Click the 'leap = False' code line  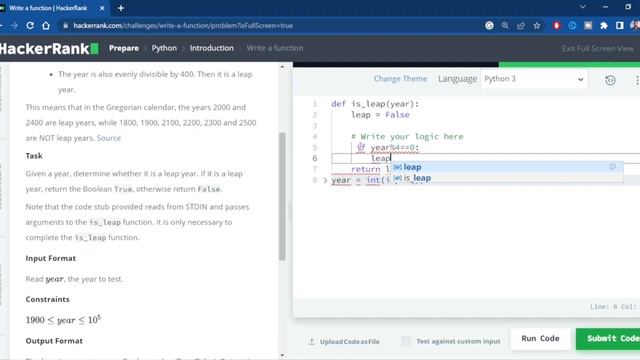tap(380, 115)
